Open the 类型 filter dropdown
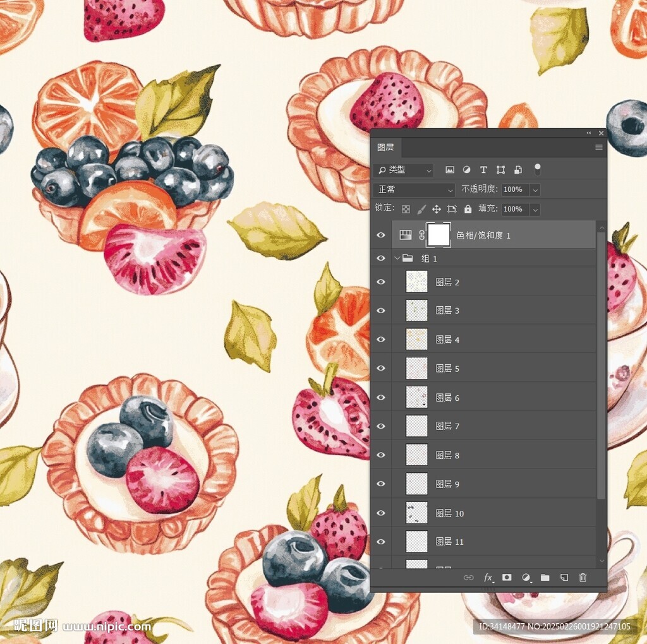The width and height of the screenshot is (647, 644). pyautogui.click(x=404, y=170)
